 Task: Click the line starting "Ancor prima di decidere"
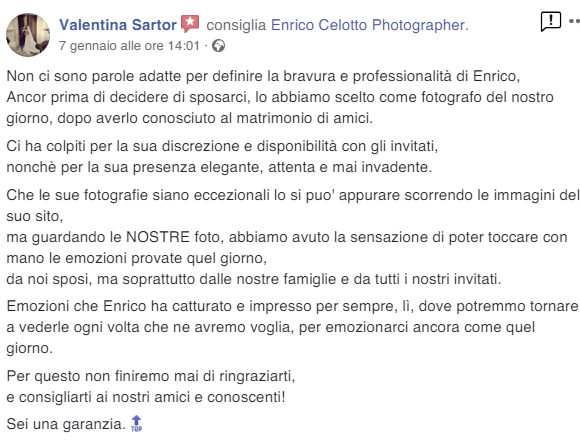click(x=280, y=97)
